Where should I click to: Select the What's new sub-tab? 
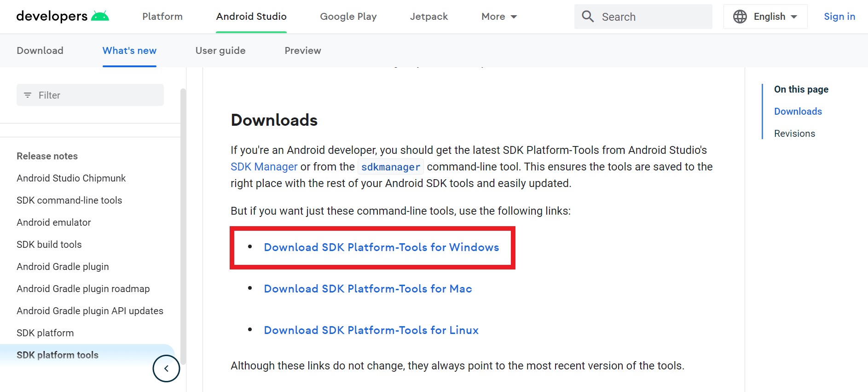(x=129, y=51)
